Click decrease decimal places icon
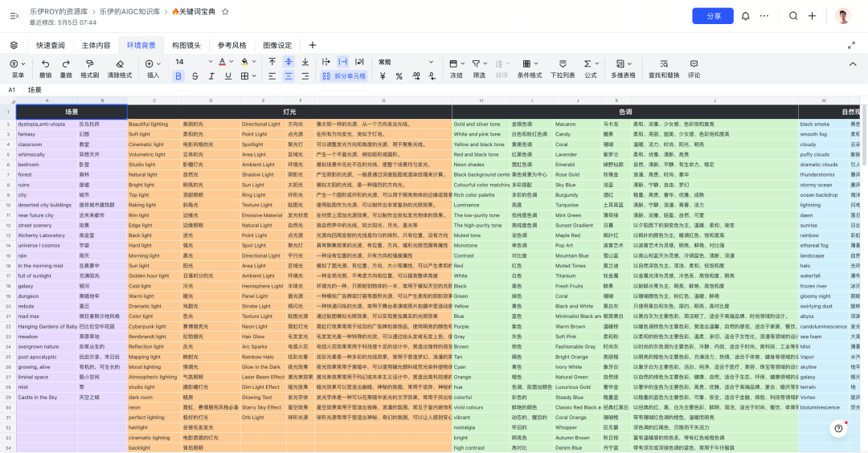The width and height of the screenshot is (868, 453). (432, 76)
